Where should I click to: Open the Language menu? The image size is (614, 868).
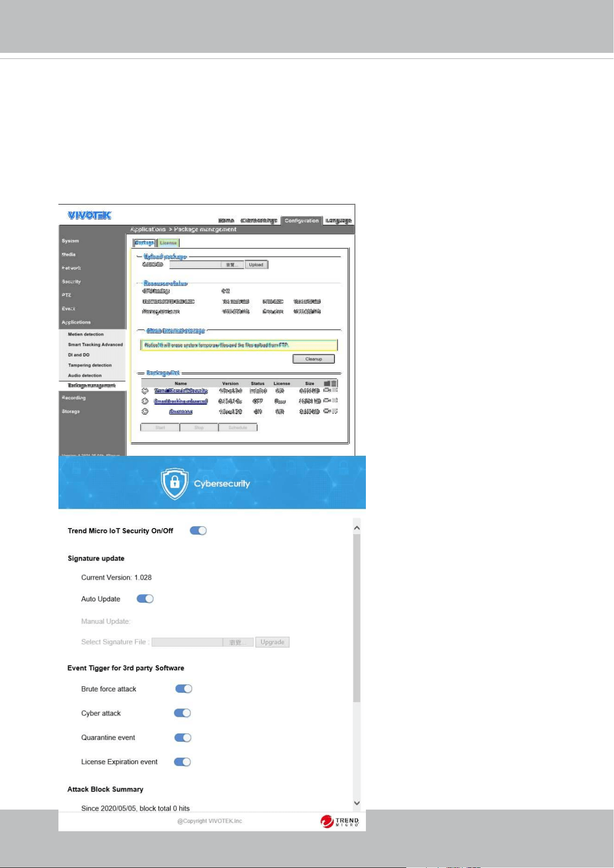tap(339, 221)
